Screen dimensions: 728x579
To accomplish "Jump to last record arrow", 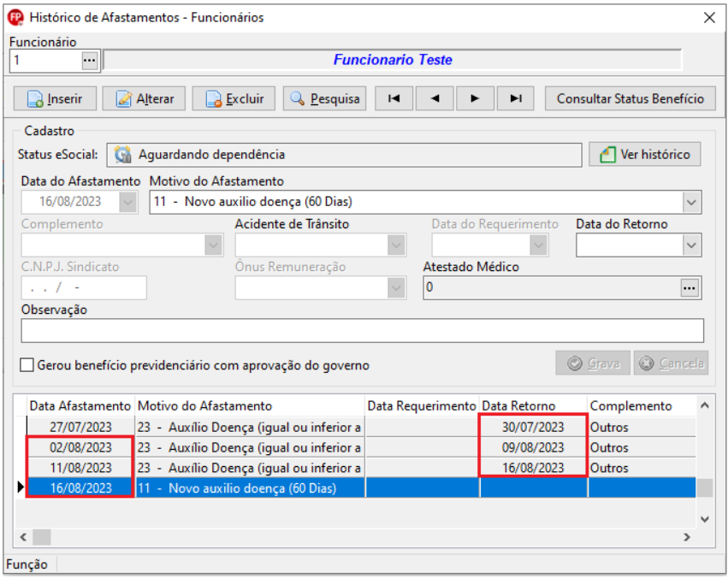I will tap(515, 98).
